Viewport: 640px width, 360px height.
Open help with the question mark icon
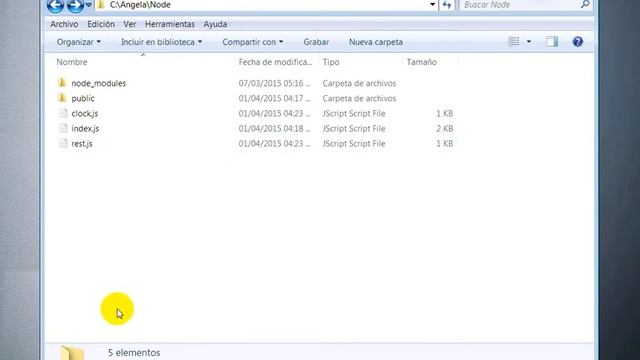pyautogui.click(x=578, y=42)
